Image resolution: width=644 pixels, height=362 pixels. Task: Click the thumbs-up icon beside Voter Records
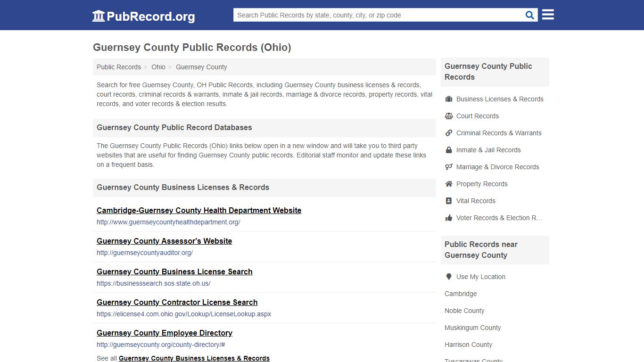449,218
